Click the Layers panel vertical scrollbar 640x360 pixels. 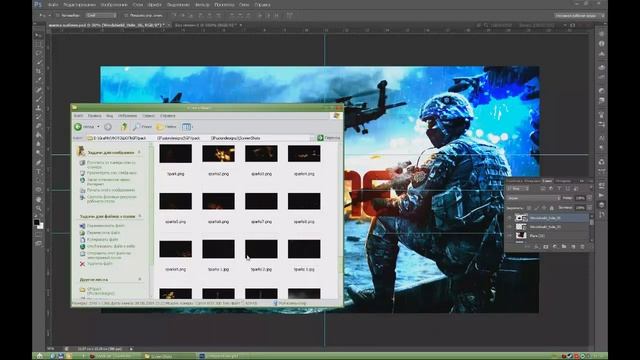591,227
